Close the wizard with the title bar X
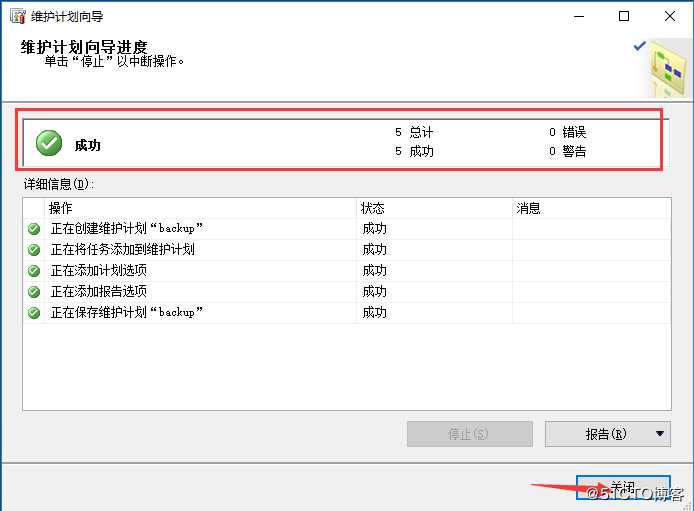This screenshot has height=511, width=694. (x=670, y=16)
